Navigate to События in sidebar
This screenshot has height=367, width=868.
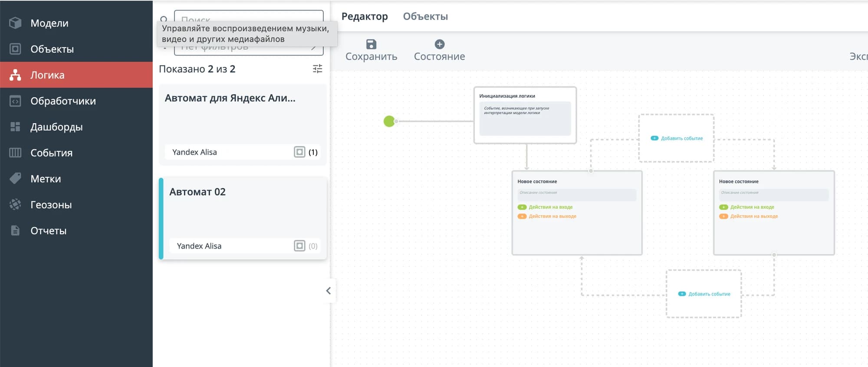tap(51, 153)
